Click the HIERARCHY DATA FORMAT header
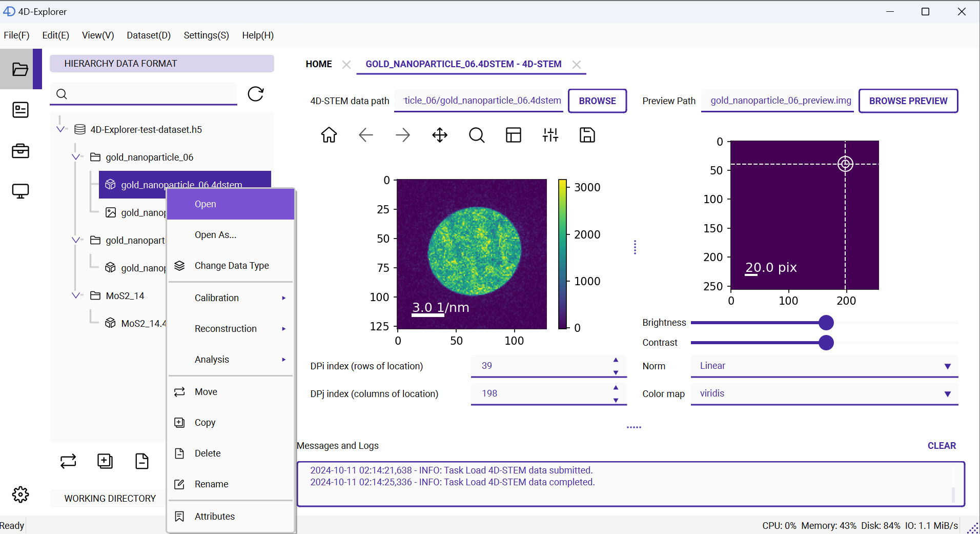 tap(162, 64)
